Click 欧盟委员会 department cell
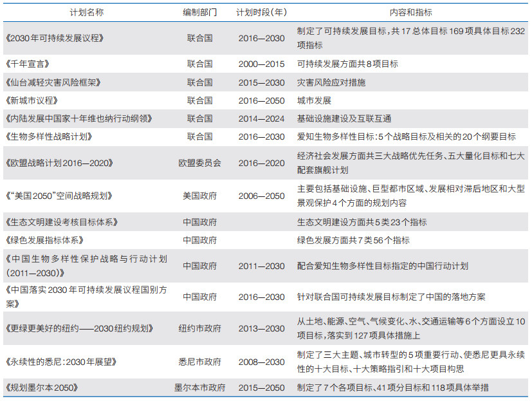 (200, 163)
